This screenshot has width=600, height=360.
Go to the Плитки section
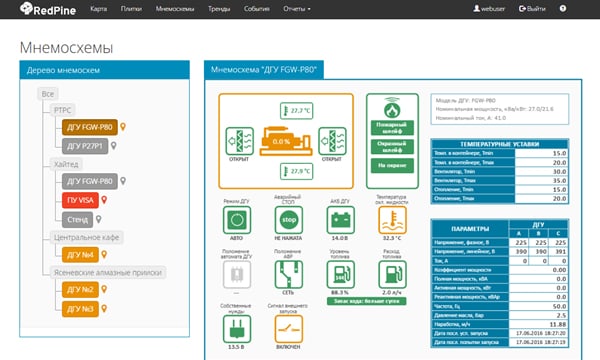coord(131,9)
